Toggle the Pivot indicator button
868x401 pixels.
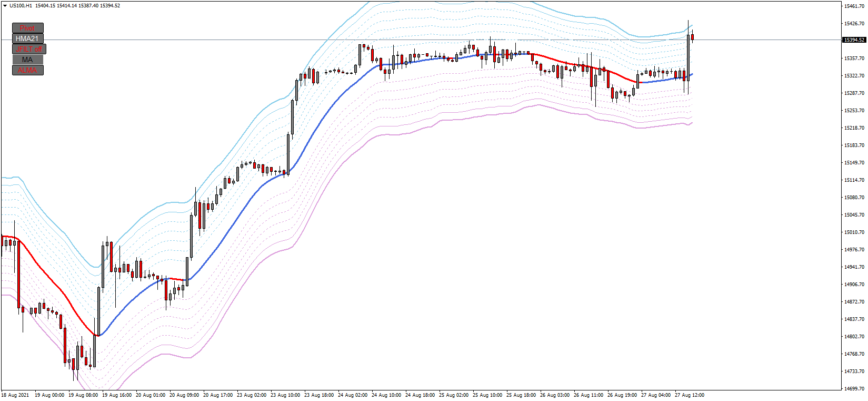pyautogui.click(x=27, y=28)
